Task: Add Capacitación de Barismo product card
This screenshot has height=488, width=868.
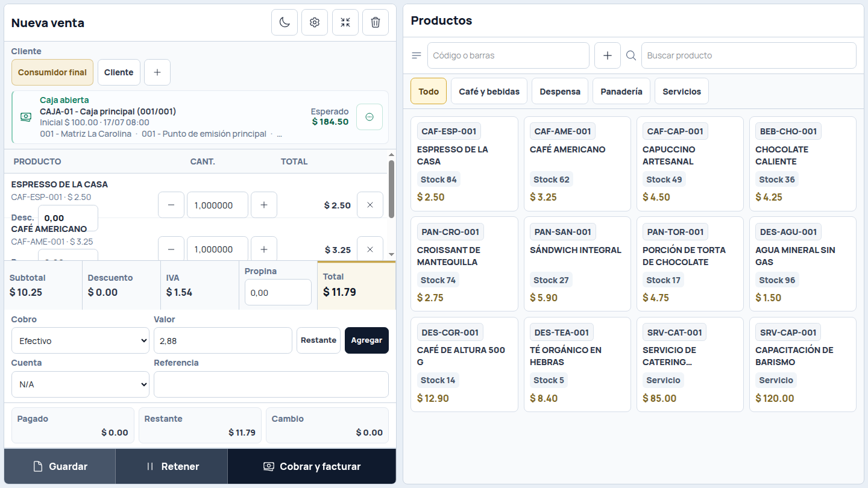Action: point(803,364)
